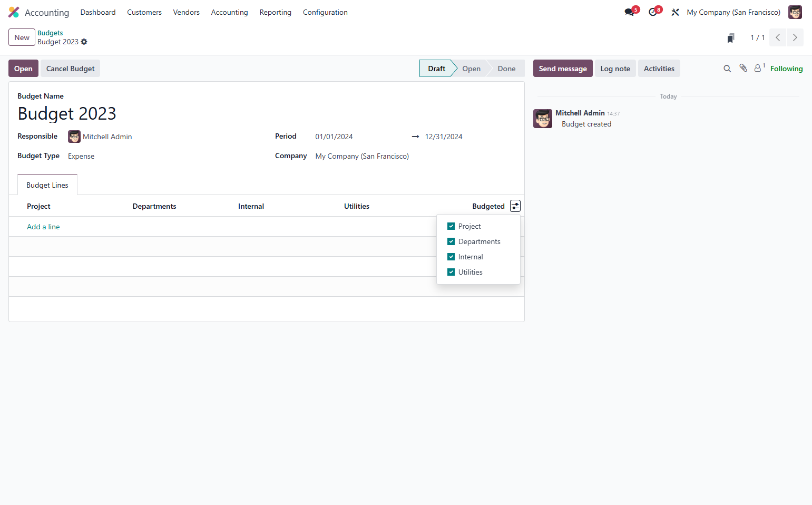Open the Reporting menu
This screenshot has width=812, height=505.
pyautogui.click(x=276, y=12)
